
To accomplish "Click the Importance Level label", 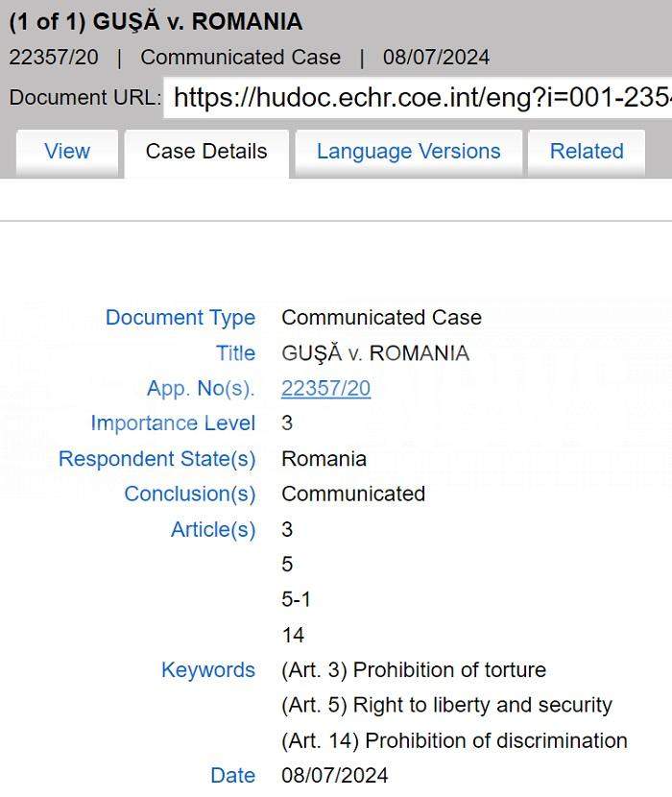I will tap(173, 423).
